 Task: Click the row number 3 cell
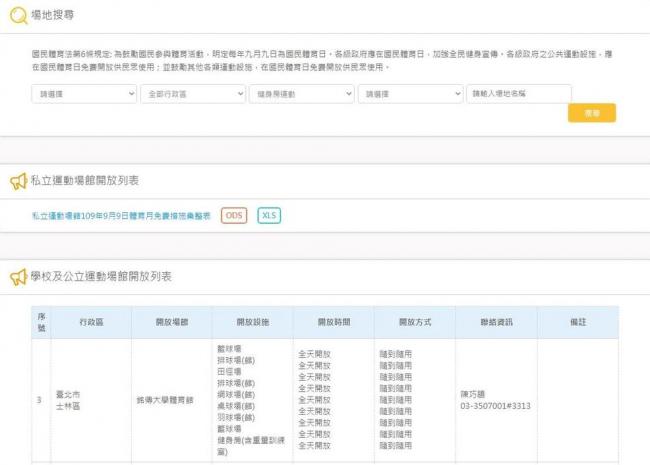(39, 400)
